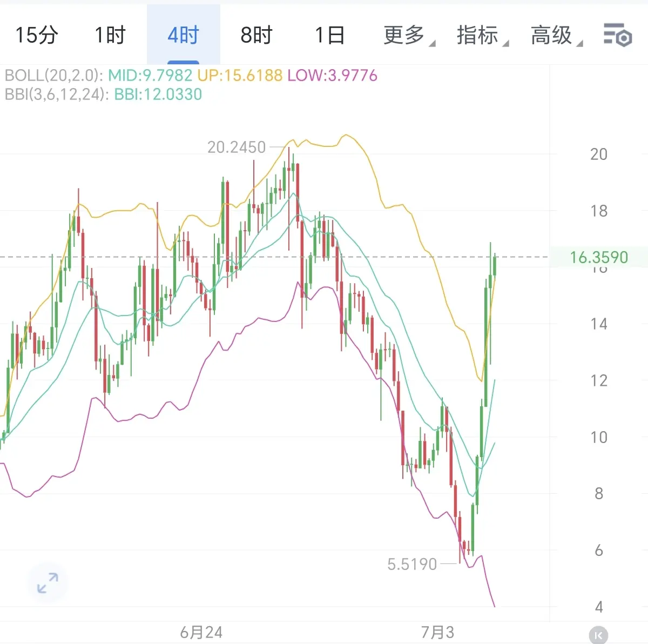The image size is (648, 644).
Task: Tap price axis label 20
Action: 599,155
